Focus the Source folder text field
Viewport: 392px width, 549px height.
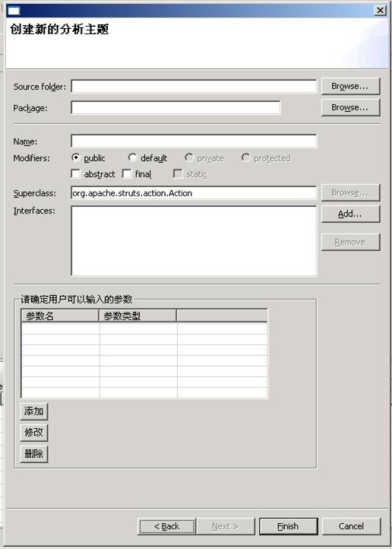click(194, 86)
